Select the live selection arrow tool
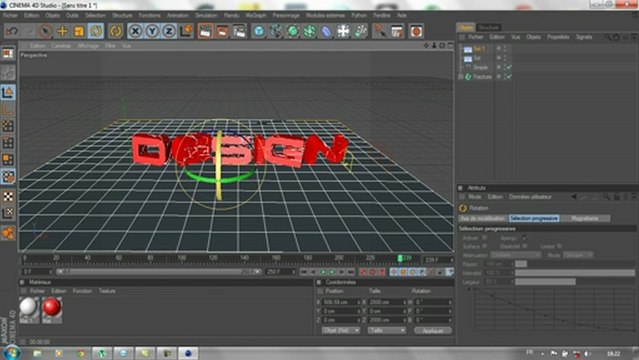The width and height of the screenshot is (639, 360). tap(45, 31)
